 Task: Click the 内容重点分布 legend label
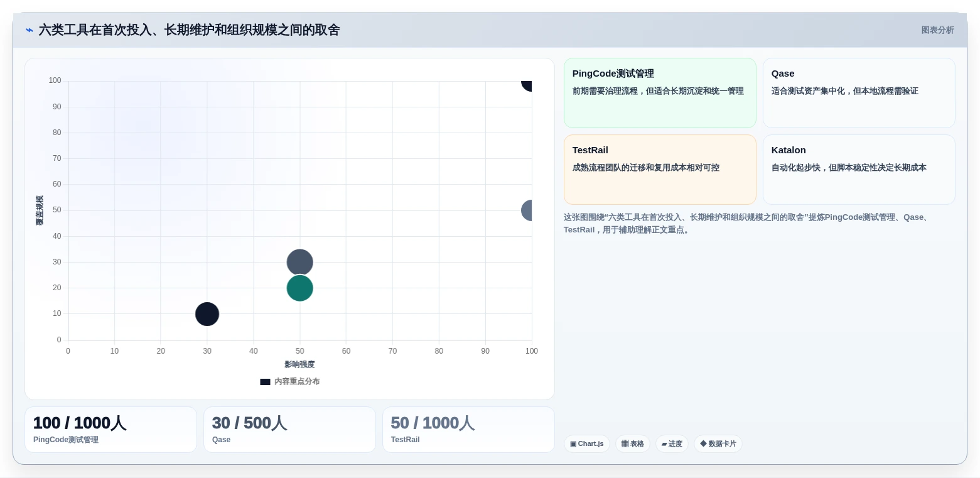297,382
